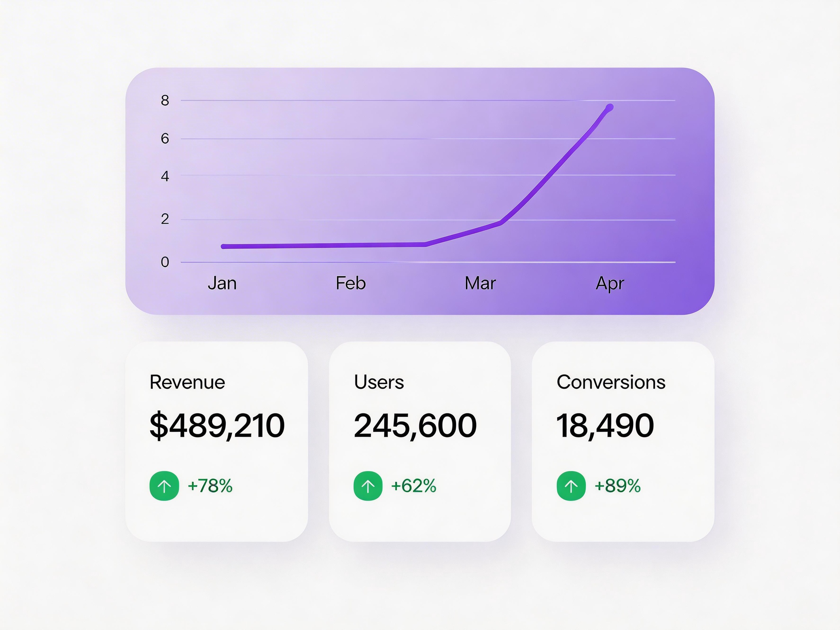
Task: Click the +78% growth indicator
Action: click(x=210, y=486)
